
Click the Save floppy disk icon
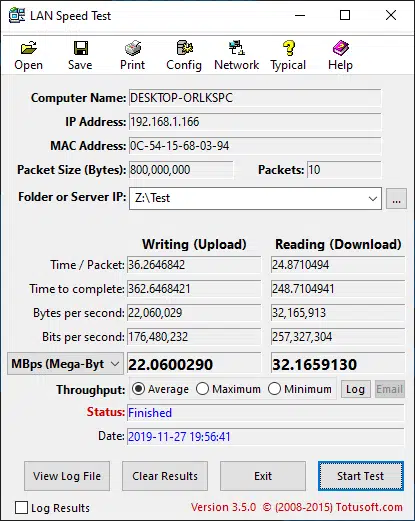[80, 48]
